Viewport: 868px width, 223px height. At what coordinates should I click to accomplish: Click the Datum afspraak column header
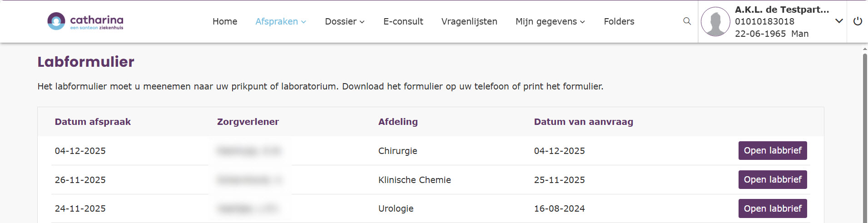coord(93,122)
